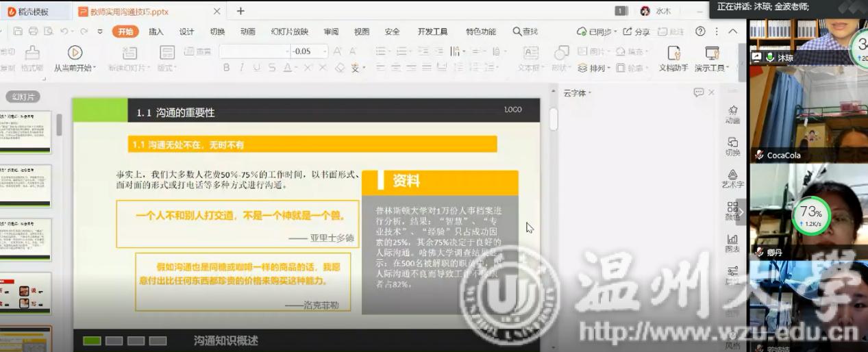
Task: Open 图表 in the right sidebar
Action: click(x=732, y=243)
